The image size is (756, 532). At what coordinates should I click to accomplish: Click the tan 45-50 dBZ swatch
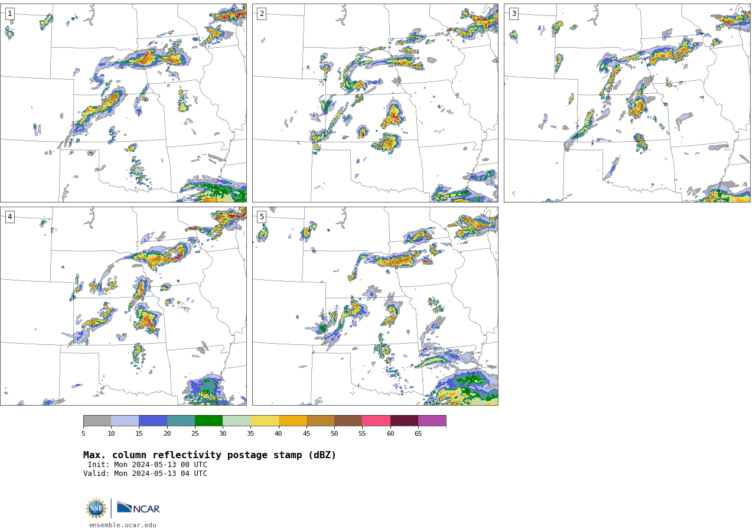pyautogui.click(x=320, y=420)
